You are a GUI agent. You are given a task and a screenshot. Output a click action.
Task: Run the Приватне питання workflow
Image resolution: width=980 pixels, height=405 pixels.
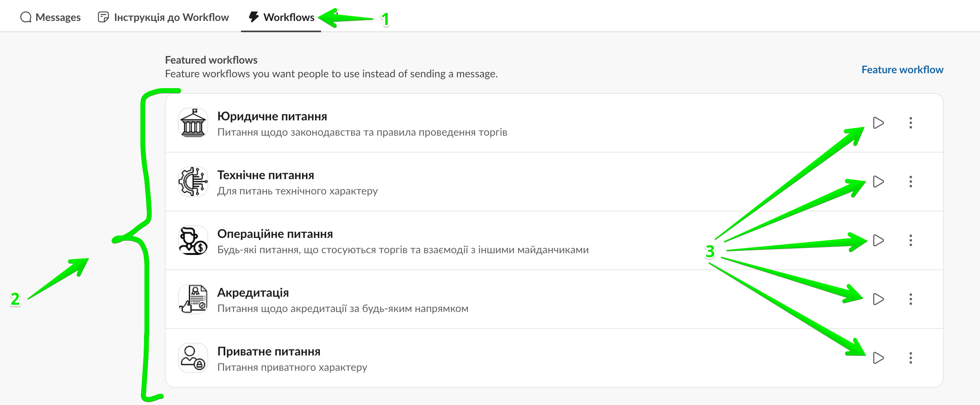pos(878,358)
